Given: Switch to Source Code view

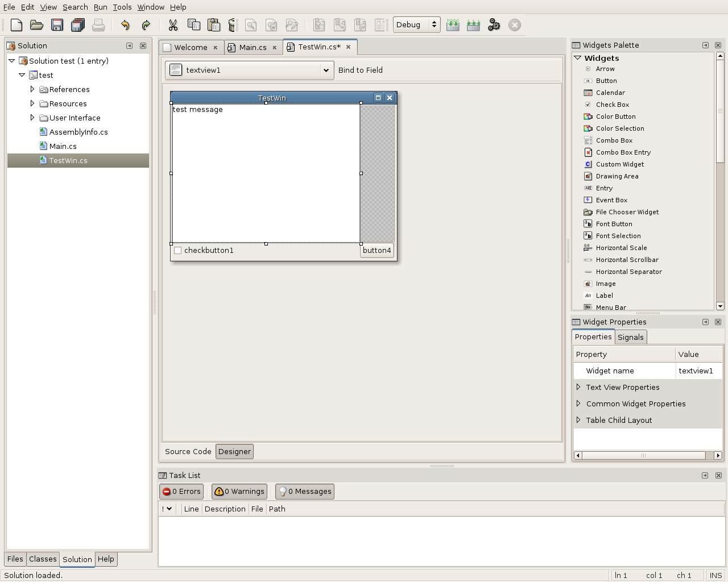Looking at the screenshot, I should (x=188, y=451).
